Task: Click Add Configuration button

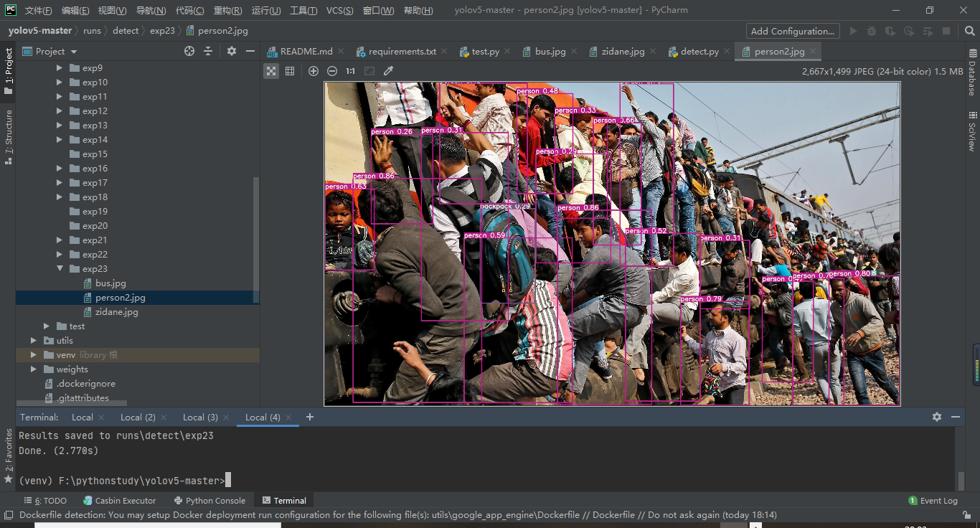Action: click(792, 31)
